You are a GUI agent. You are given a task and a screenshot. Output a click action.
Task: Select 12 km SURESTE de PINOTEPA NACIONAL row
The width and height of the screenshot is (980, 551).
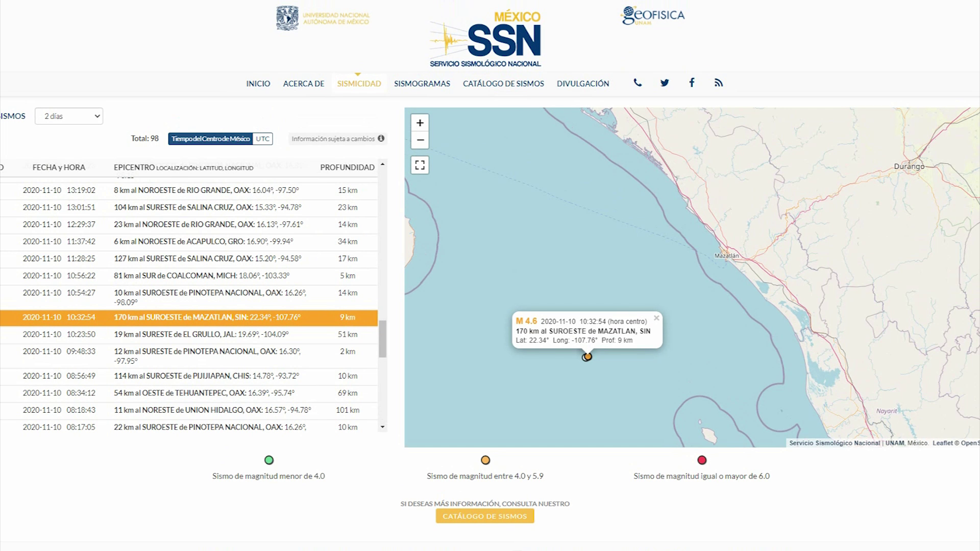pos(189,356)
